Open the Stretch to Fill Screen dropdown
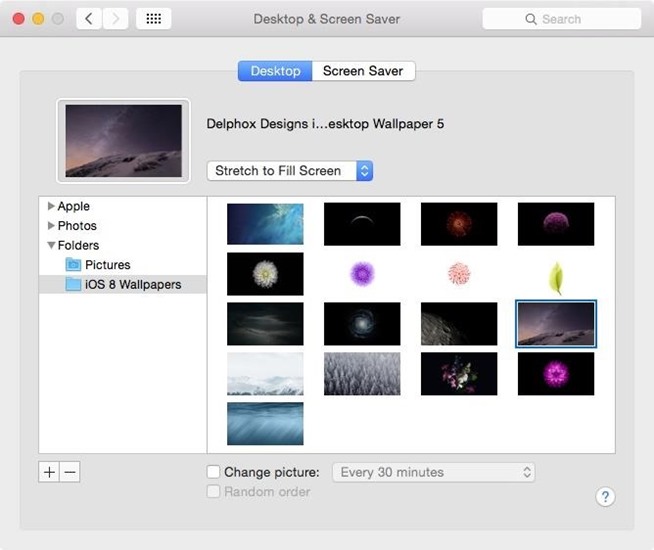The image size is (654, 550). [290, 171]
